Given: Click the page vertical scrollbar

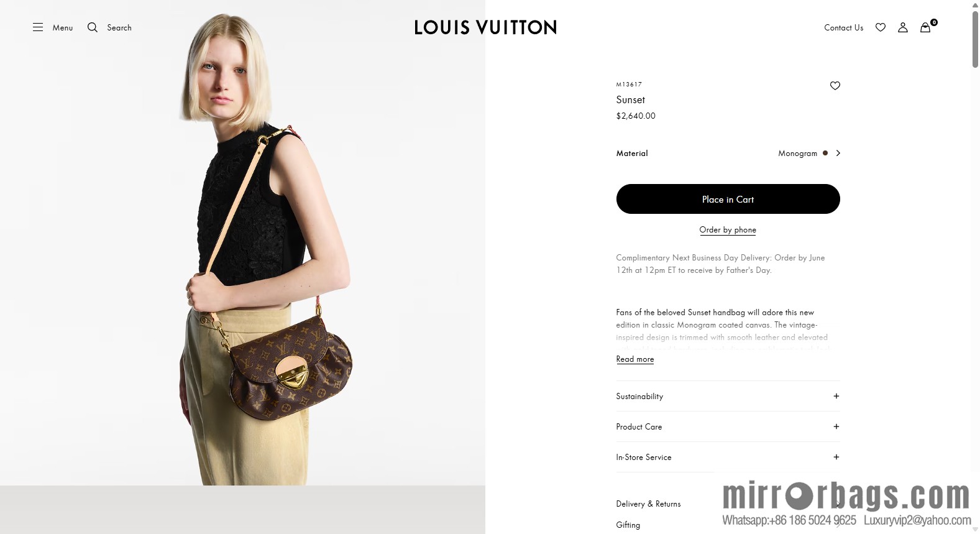Looking at the screenshot, I should 975,267.
